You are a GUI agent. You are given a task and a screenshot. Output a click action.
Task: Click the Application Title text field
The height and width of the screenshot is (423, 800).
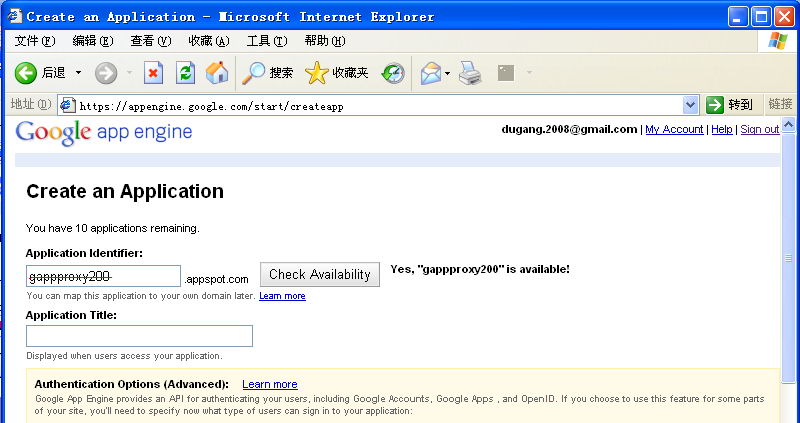[139, 336]
